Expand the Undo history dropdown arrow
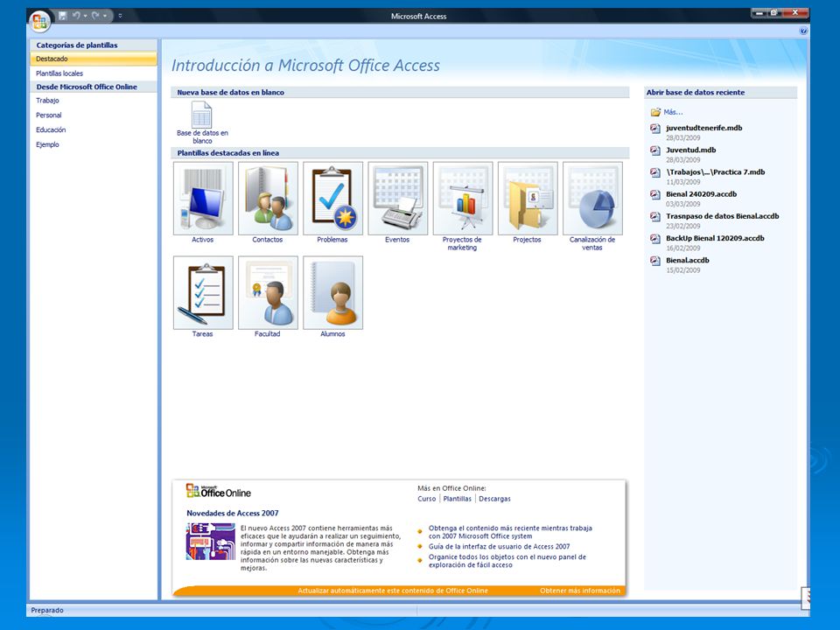 coord(85,16)
